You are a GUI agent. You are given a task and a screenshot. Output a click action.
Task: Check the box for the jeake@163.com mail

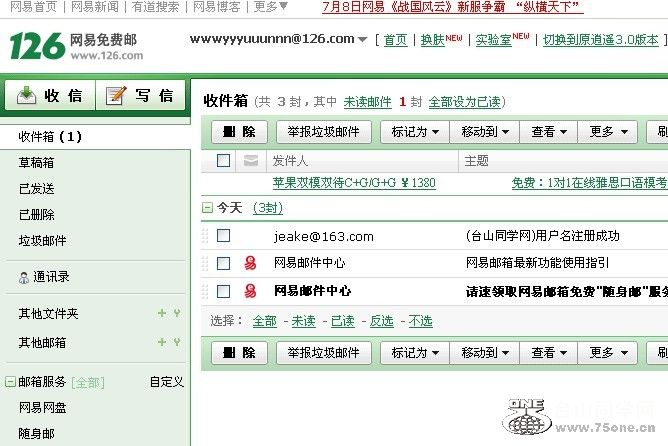(224, 236)
